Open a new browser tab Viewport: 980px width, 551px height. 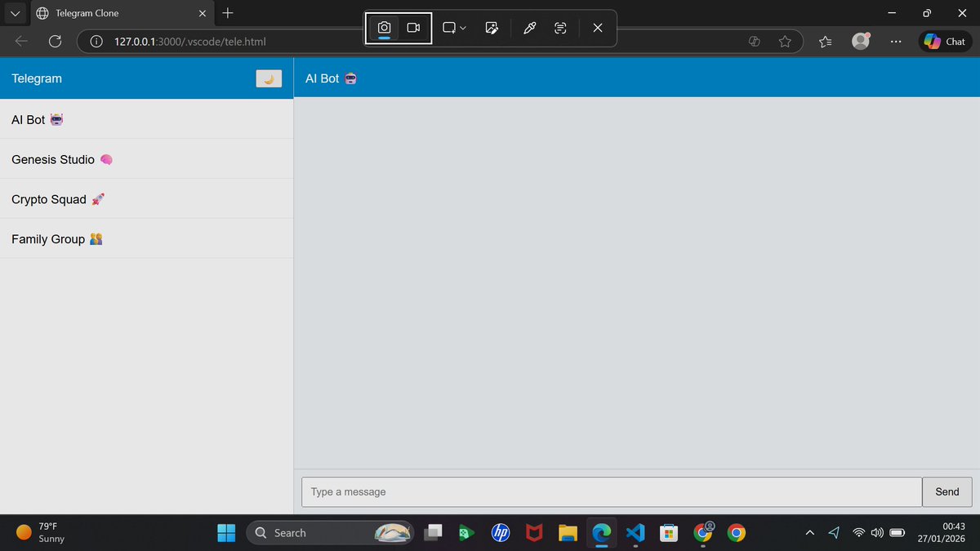228,13
